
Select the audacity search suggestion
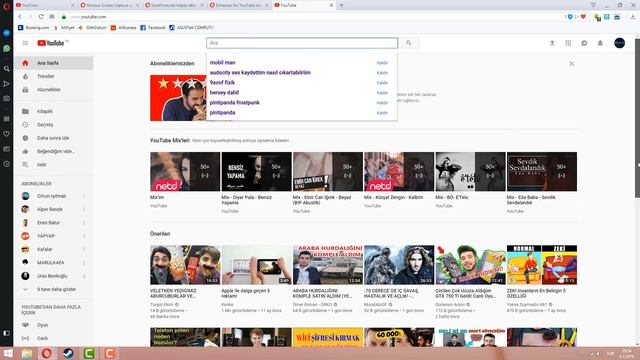pyautogui.click(x=260, y=72)
